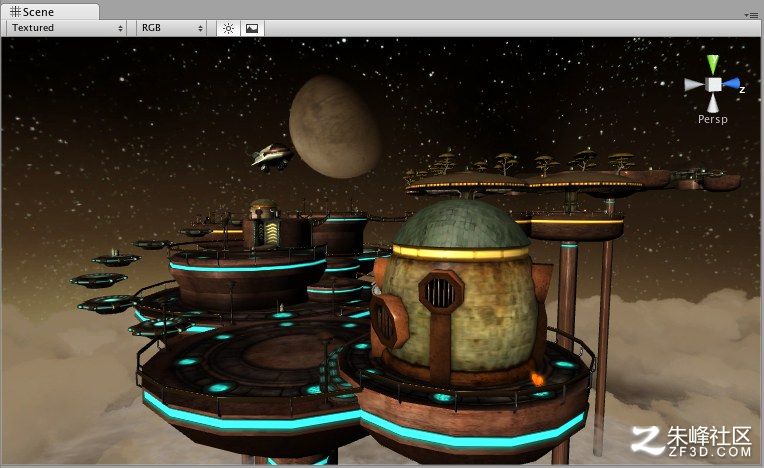Click green Y axis cone on gizmo

tap(713, 65)
